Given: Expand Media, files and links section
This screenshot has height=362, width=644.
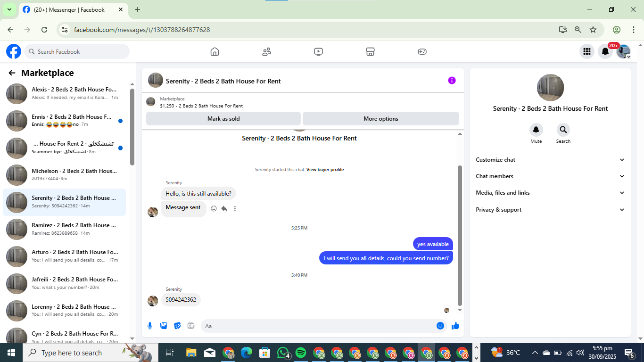Looking at the screenshot, I should click(x=550, y=193).
